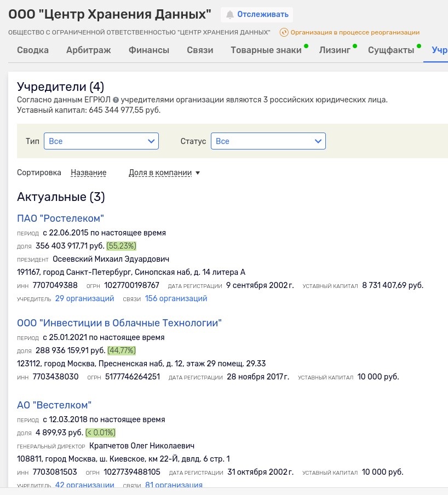The height and width of the screenshot is (495, 448).
Task: Click the chevron in the Статус dropdown
Action: [318, 141]
